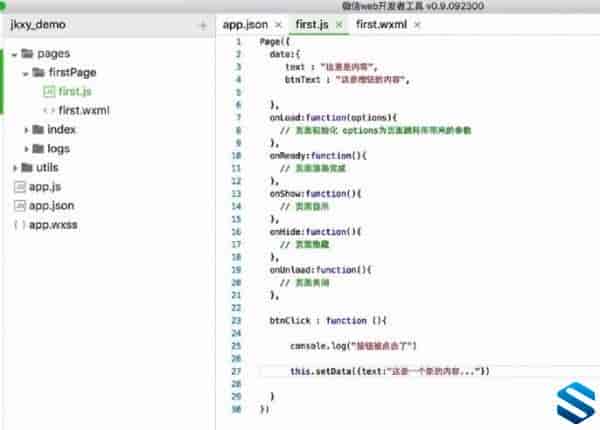Close the app.json tab
Viewport: 600px width, 430px height.
click(279, 23)
